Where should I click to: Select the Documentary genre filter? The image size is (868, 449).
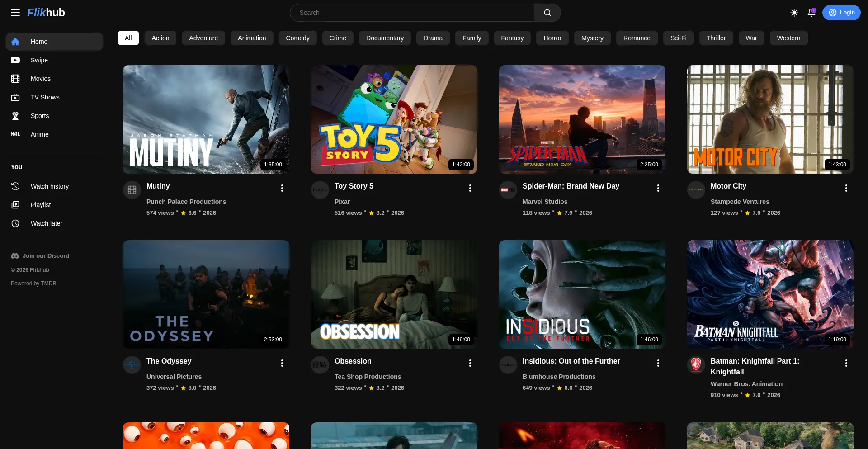[385, 38]
